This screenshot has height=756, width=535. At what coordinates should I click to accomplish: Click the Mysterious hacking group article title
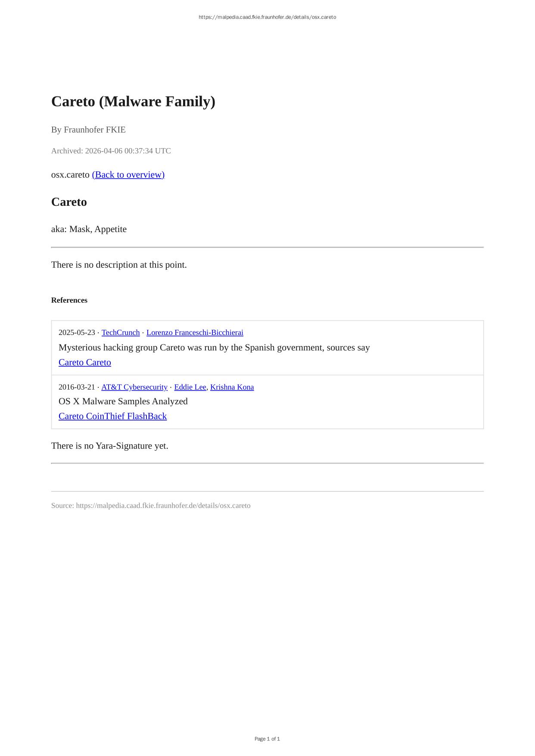tap(214, 347)
